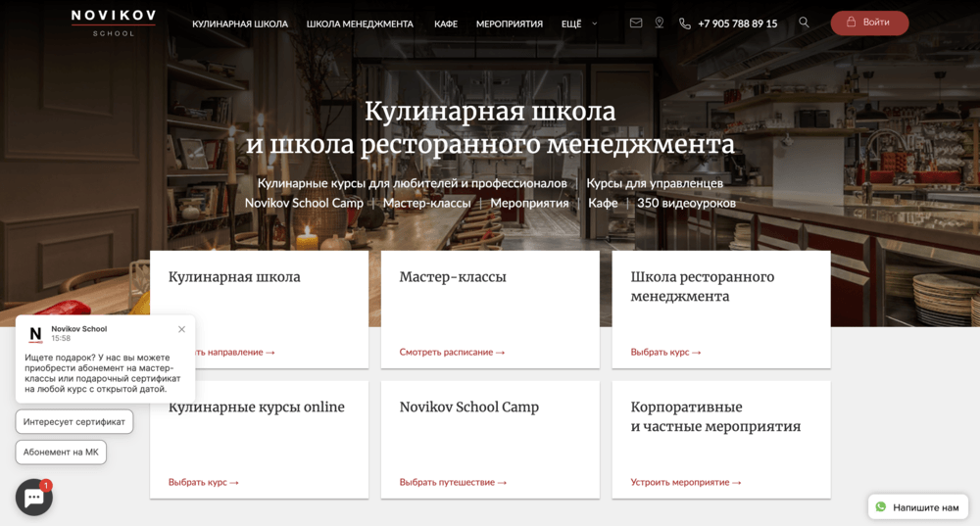Click the chat message about подарок
Image resolution: width=980 pixels, height=526 pixels.
[103, 373]
